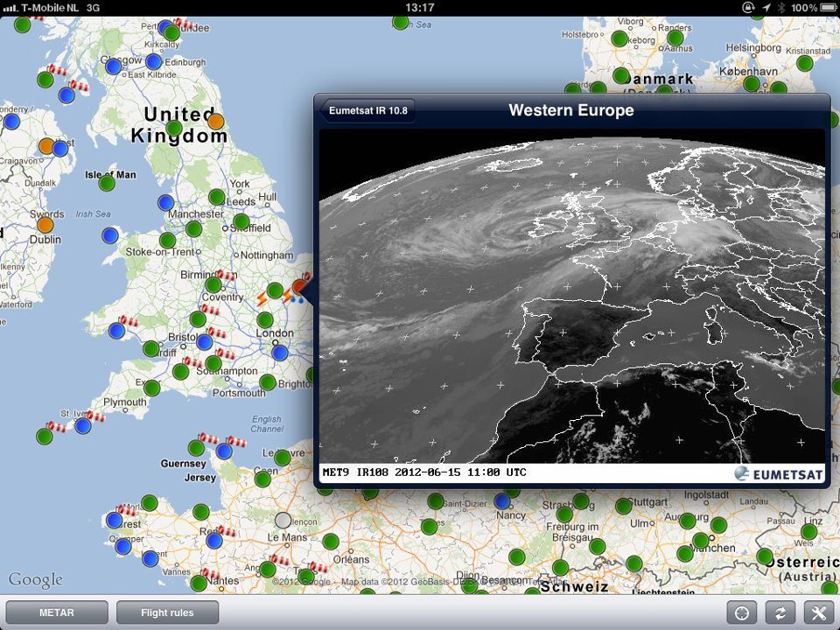The height and width of the screenshot is (630, 840).
Task: Select the green station marker near Le Havre
Action: pos(283,458)
